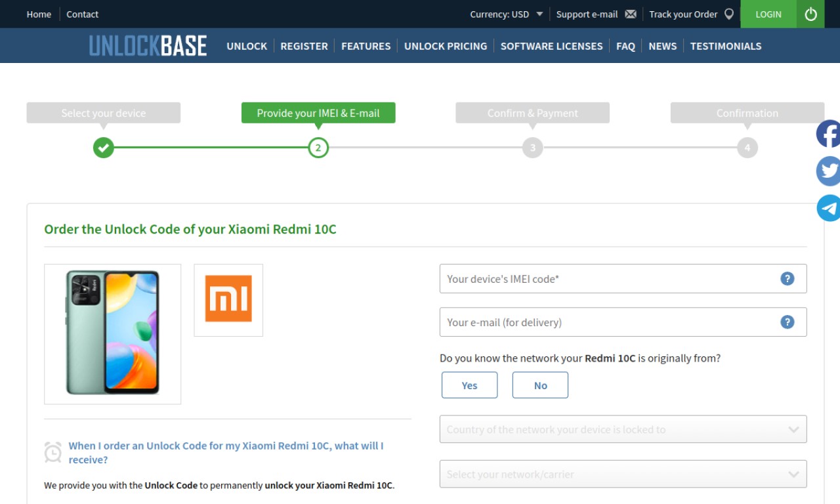Click the Redmi 10C phone image
The height and width of the screenshot is (504, 840).
tap(113, 333)
